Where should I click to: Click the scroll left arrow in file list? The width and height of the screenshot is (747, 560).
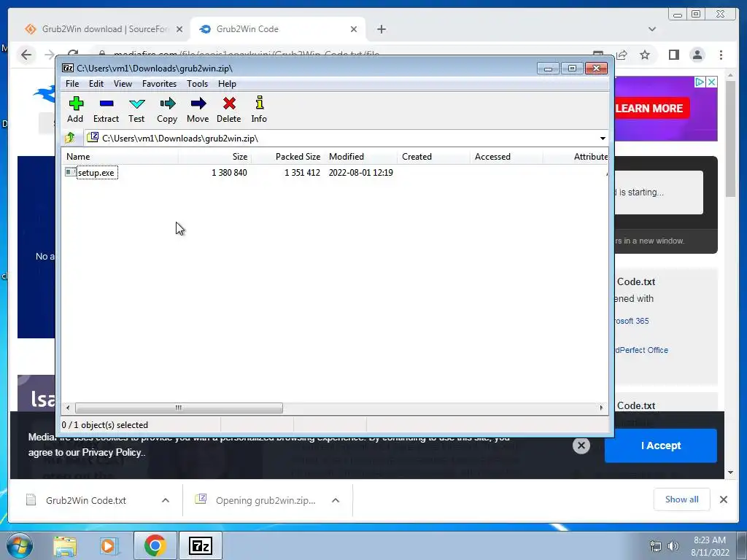[68, 408]
